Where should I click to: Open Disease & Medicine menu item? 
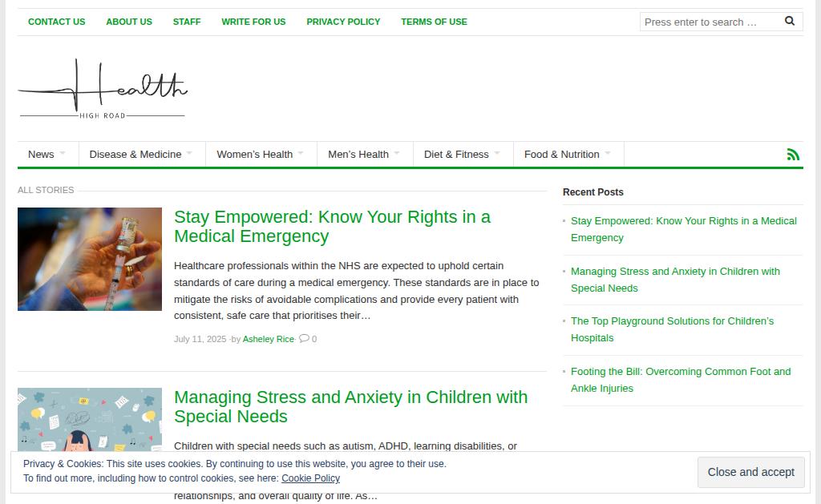(135, 155)
